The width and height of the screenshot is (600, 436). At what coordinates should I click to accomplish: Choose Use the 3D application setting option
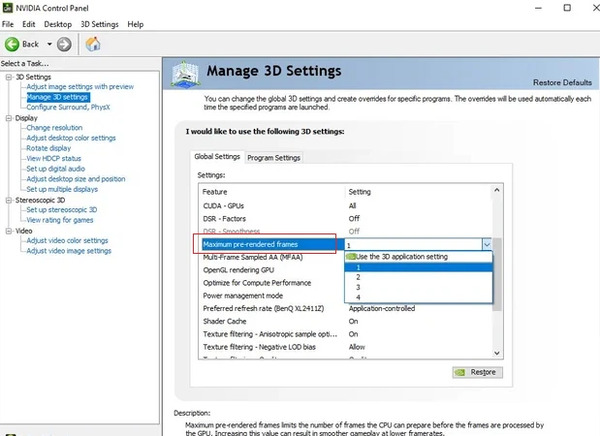coord(418,257)
